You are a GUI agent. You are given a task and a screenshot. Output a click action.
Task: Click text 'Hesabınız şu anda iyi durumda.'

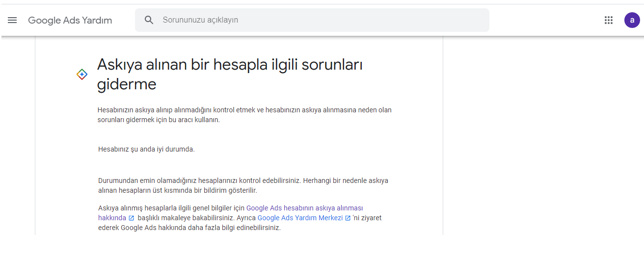[x=147, y=149]
